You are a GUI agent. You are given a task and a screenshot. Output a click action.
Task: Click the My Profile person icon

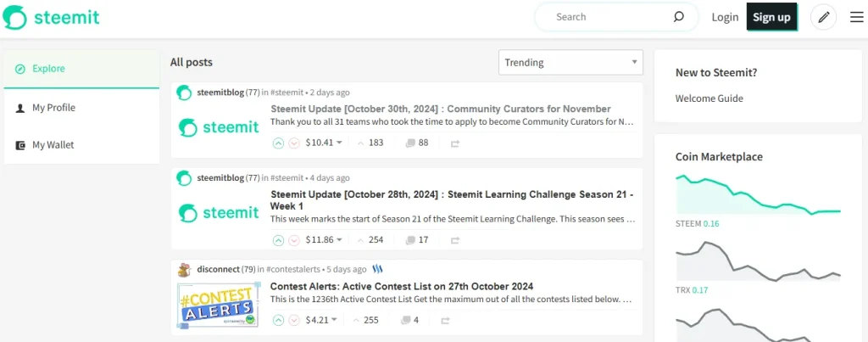[x=20, y=108]
